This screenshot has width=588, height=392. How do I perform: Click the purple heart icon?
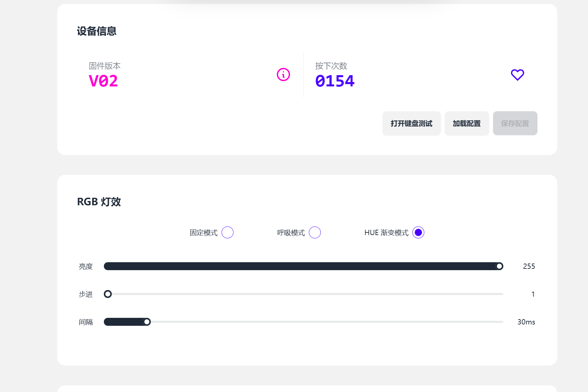point(518,75)
